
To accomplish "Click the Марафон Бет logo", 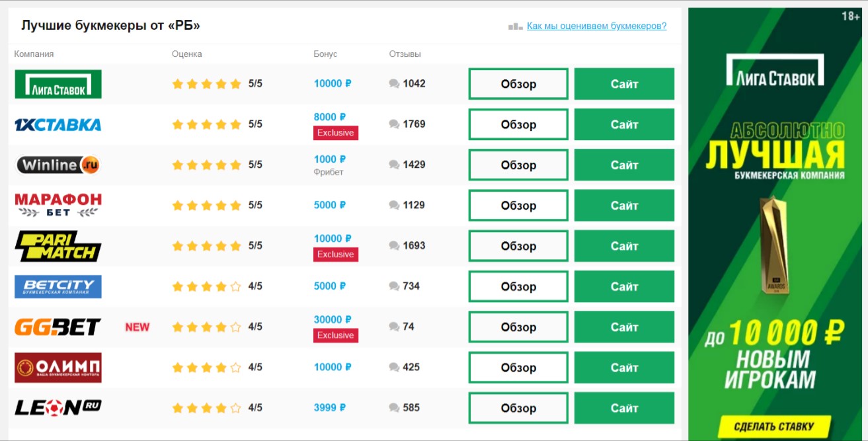I will [x=58, y=205].
